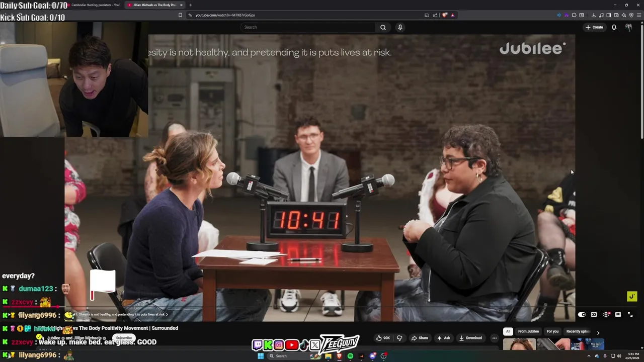Click the share page icon in address bar

[435, 15]
